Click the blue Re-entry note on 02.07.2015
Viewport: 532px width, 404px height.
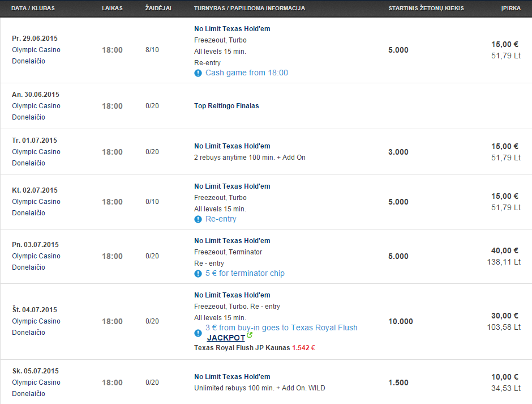click(221, 219)
